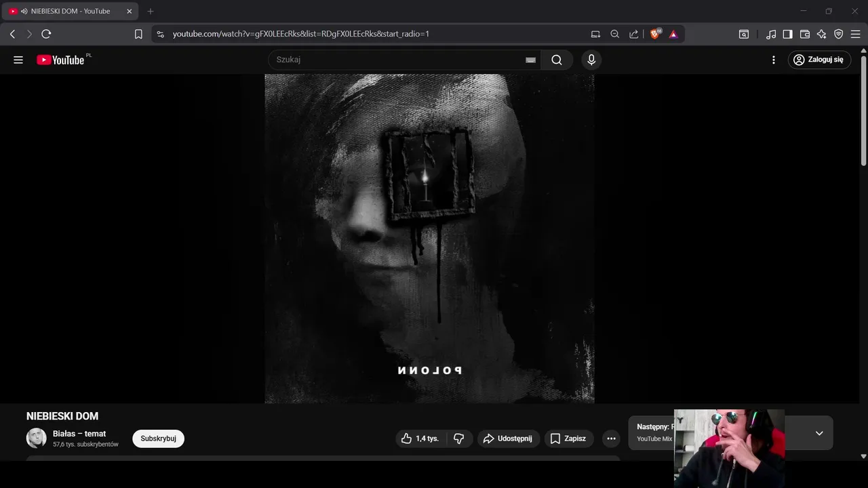Viewport: 868px width, 488px height.
Task: Open Brave Shields lion icon
Action: point(655,34)
